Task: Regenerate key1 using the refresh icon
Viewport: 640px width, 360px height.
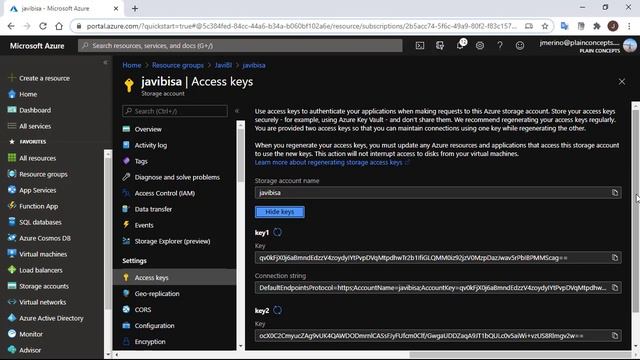Action: pyautogui.click(x=278, y=232)
